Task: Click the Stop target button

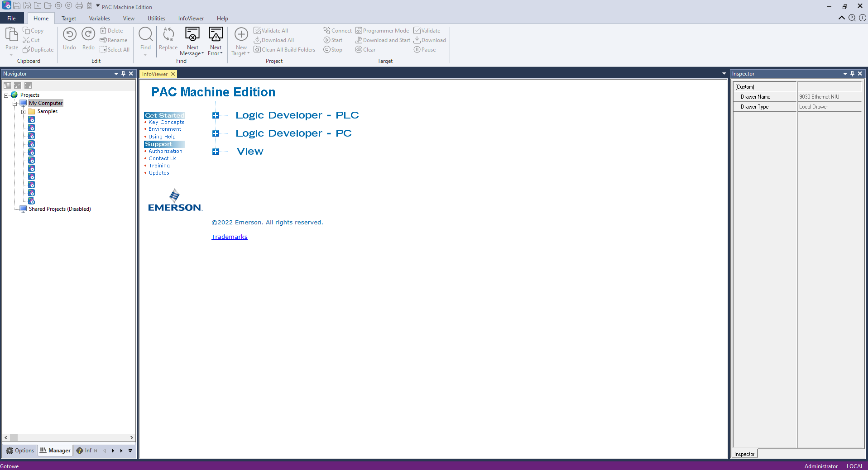Action: (333, 50)
